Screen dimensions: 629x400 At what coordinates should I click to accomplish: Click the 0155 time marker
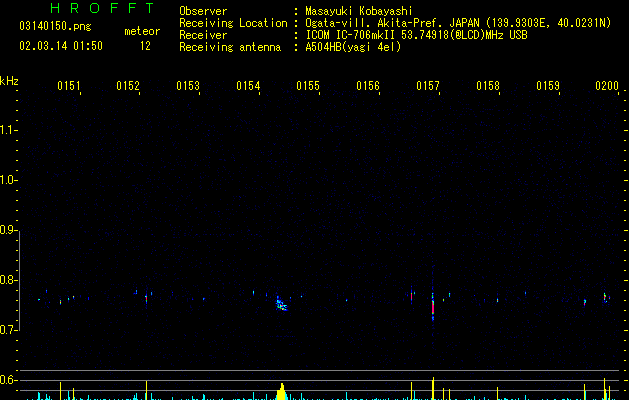308,86
